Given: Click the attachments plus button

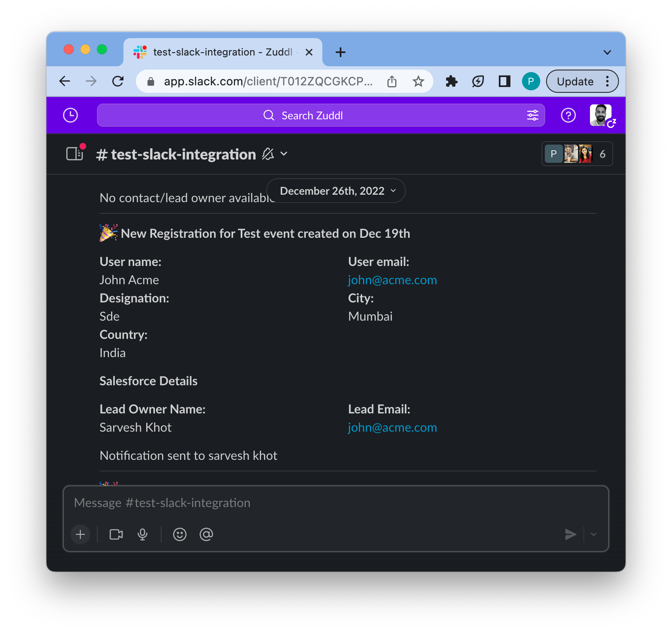Looking at the screenshot, I should (x=80, y=534).
